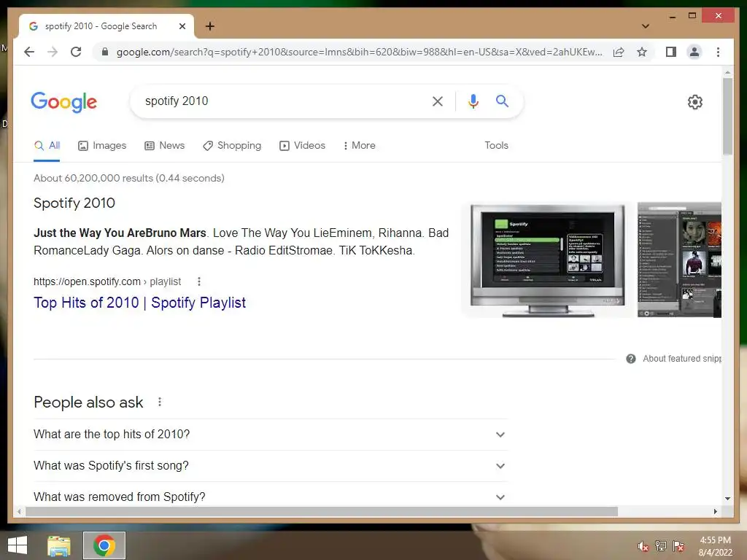Expand What was Spotify's first song
Image resolution: width=747 pixels, height=560 pixels.
click(x=271, y=466)
